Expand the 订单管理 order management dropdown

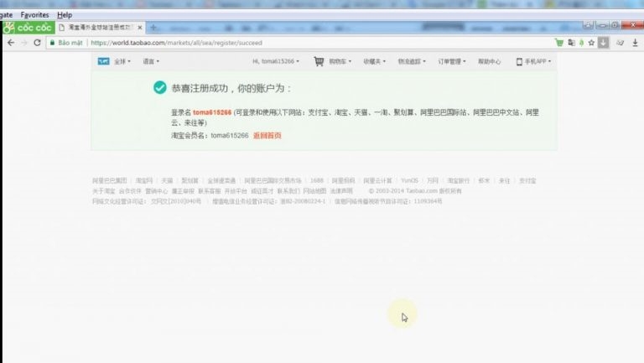pos(451,61)
